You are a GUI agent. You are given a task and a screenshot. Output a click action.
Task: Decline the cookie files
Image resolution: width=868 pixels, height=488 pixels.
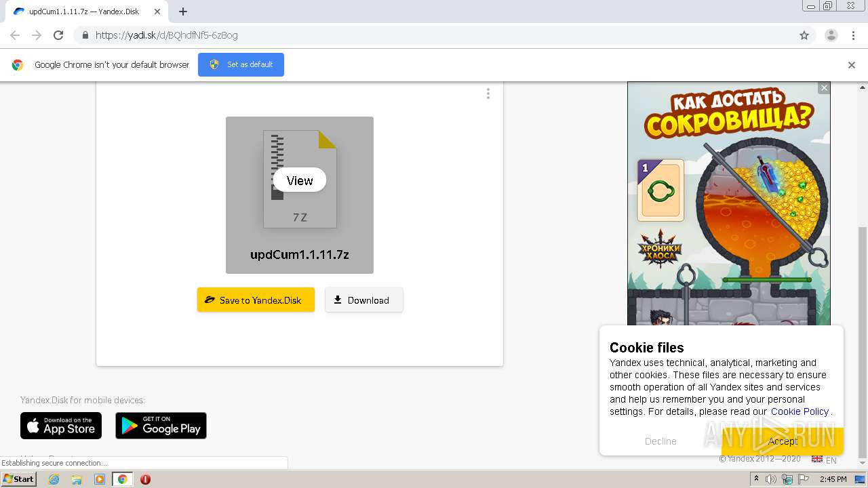point(660,441)
